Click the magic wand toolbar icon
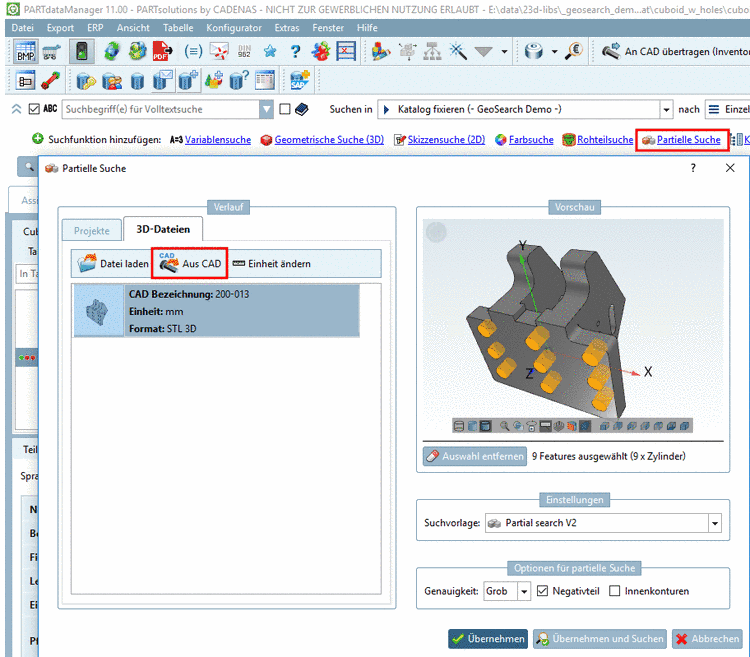 tap(458, 51)
